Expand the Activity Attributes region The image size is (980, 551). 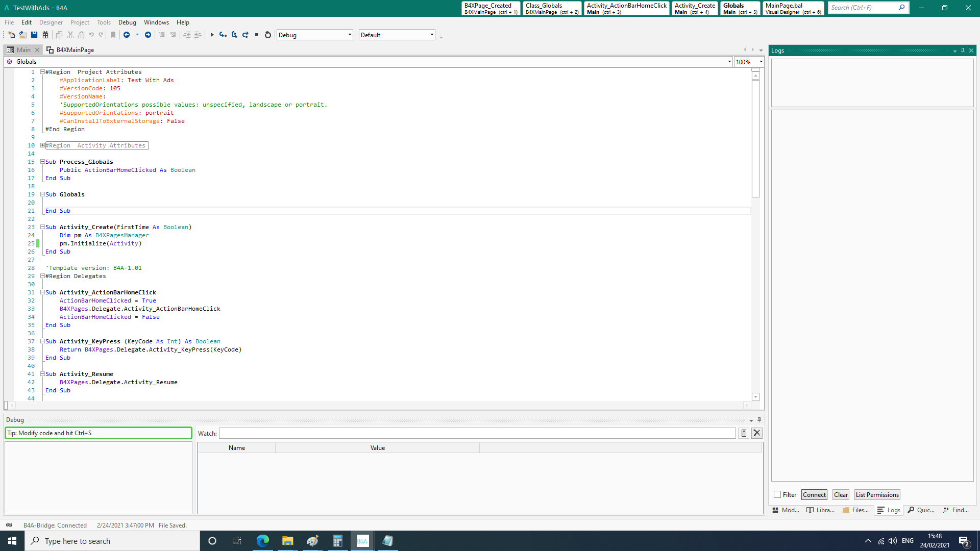[x=43, y=145]
